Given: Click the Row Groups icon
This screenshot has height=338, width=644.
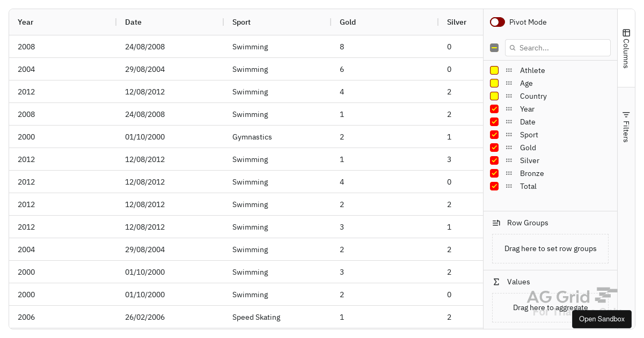Looking at the screenshot, I should click(x=496, y=223).
